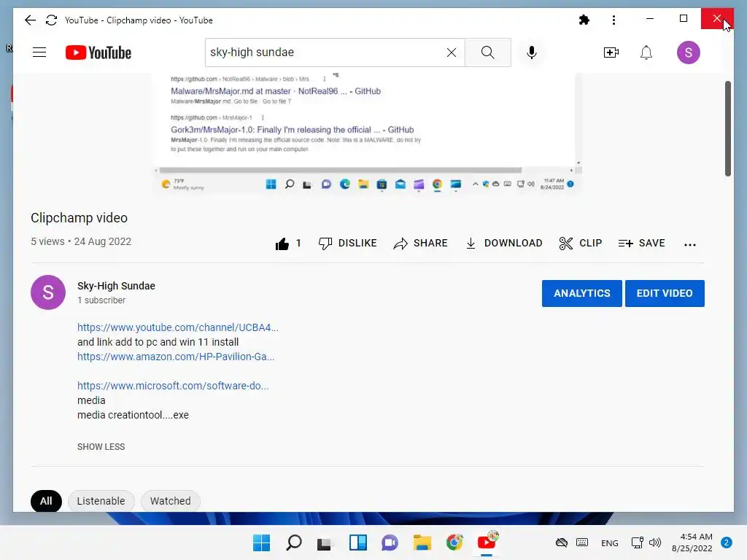Clear the search box text
The height and width of the screenshot is (560, 747).
(x=451, y=52)
